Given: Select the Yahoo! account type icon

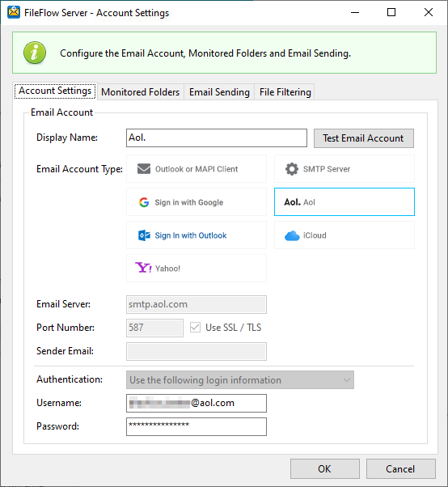Looking at the screenshot, I should pos(143,268).
